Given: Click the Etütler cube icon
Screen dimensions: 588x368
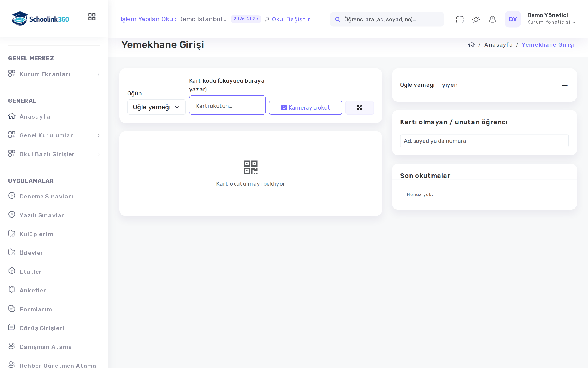Looking at the screenshot, I should [12, 271].
